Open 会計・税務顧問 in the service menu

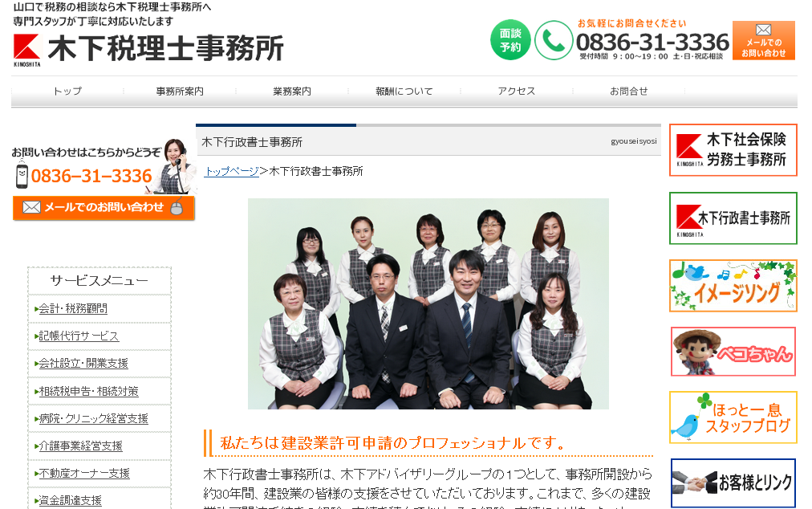pos(73,308)
